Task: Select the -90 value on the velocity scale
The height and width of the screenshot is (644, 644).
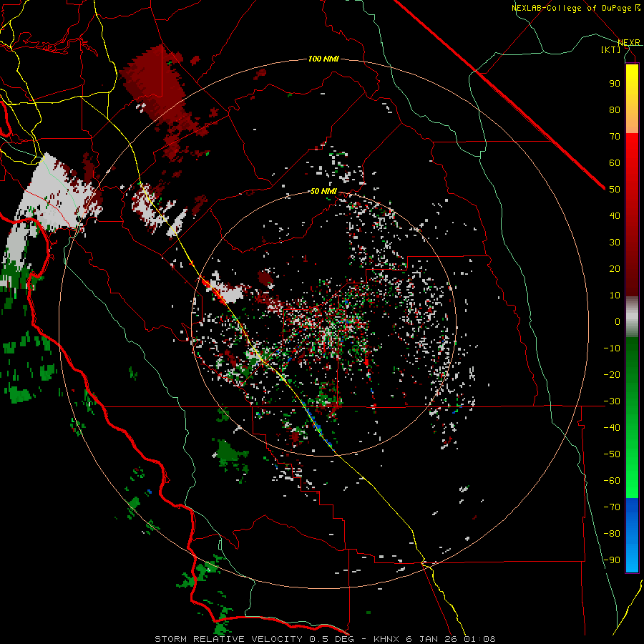Action: [612, 560]
